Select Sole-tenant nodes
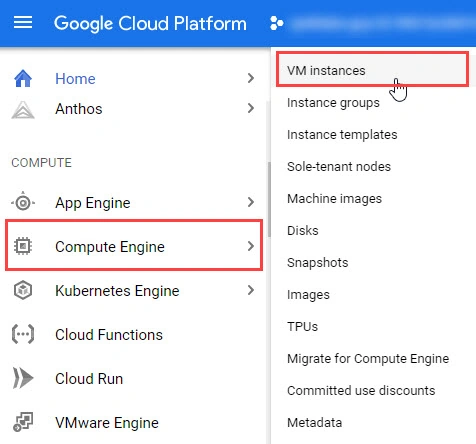Viewport: 476px width, 444px height. (x=339, y=167)
